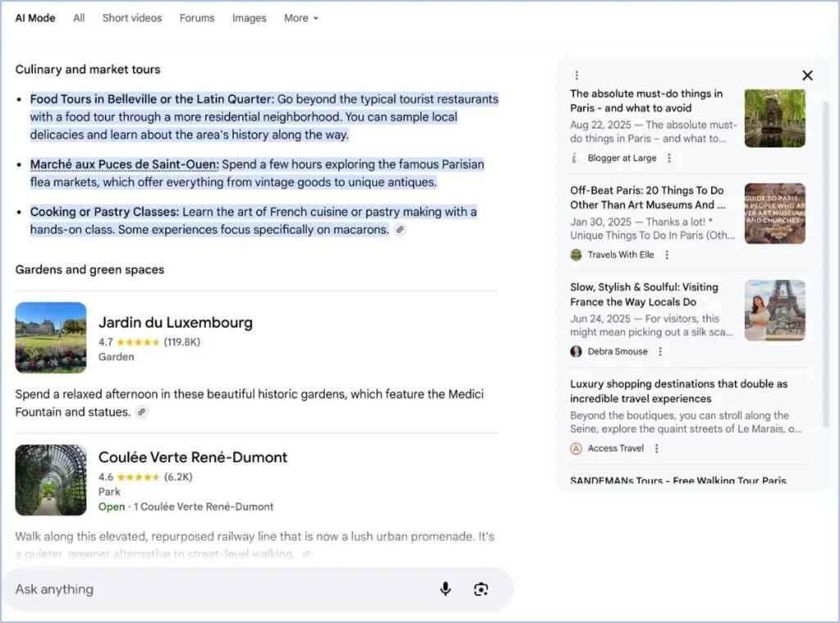Viewport: 840px width, 623px height.
Task: Click the 'Beyond the boutiques' article snippet
Action: click(687, 422)
